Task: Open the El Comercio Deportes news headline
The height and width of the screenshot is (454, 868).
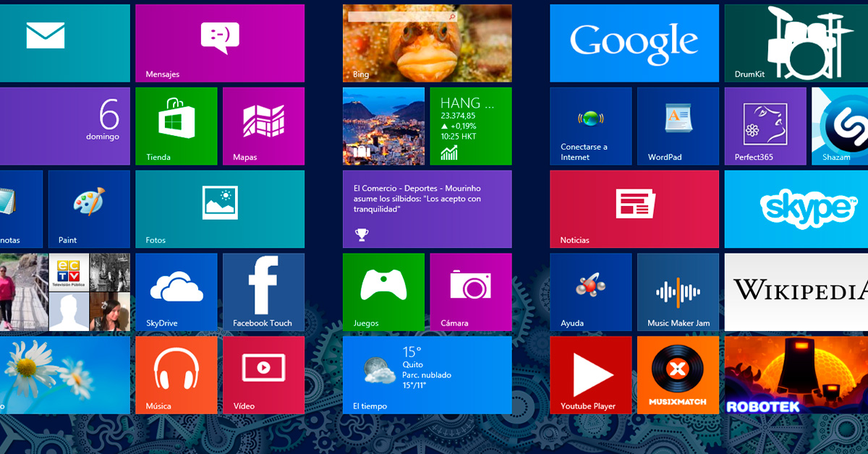Action: 427,209
